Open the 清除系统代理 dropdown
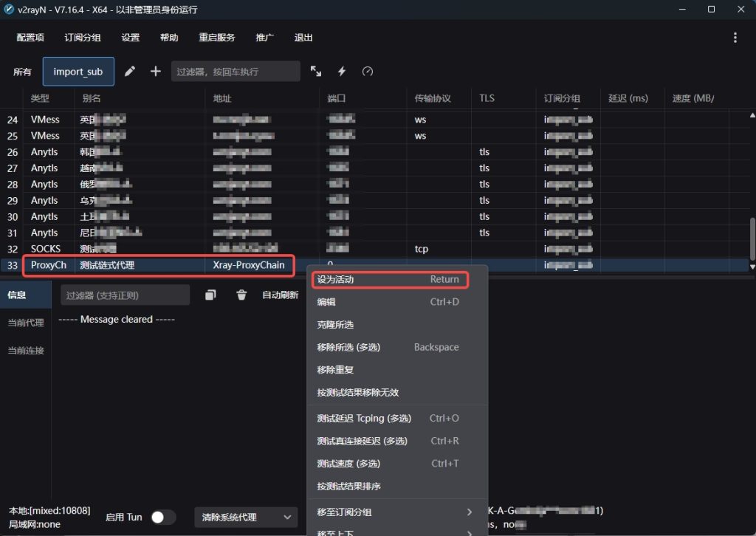This screenshot has height=536, width=756. click(246, 518)
